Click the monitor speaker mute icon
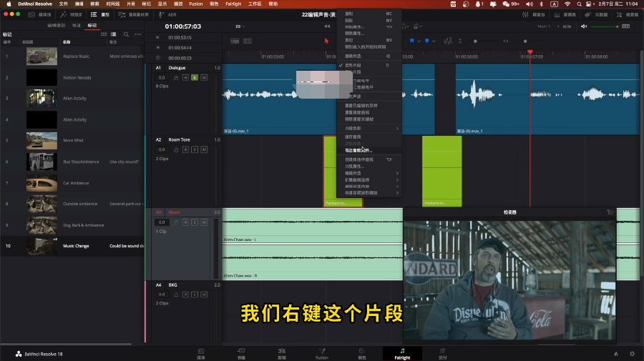This screenshot has height=361, width=644. [584, 26]
